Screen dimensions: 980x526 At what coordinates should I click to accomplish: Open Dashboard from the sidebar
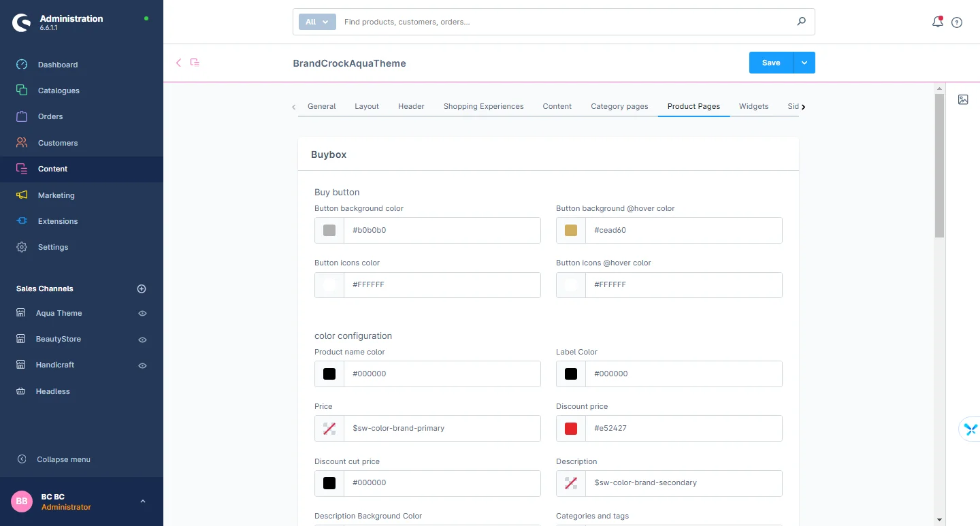(x=58, y=65)
